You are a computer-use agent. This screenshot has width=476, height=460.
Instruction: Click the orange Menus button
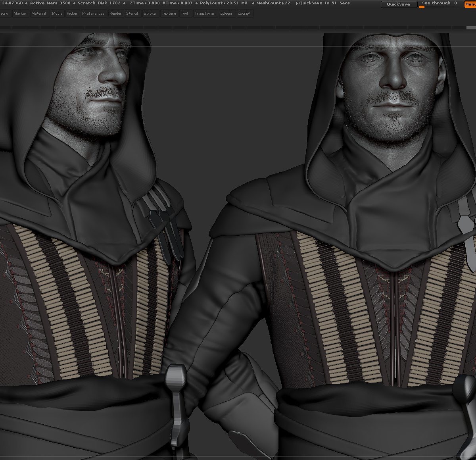[x=470, y=4]
